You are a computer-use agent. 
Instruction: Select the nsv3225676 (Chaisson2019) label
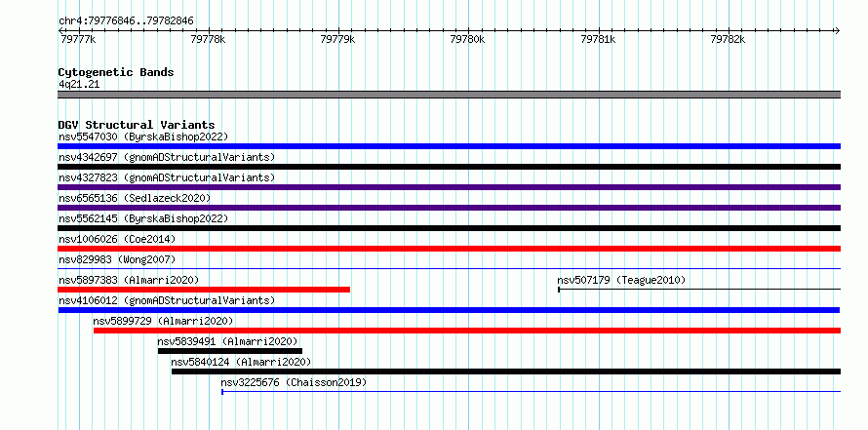[x=294, y=382]
